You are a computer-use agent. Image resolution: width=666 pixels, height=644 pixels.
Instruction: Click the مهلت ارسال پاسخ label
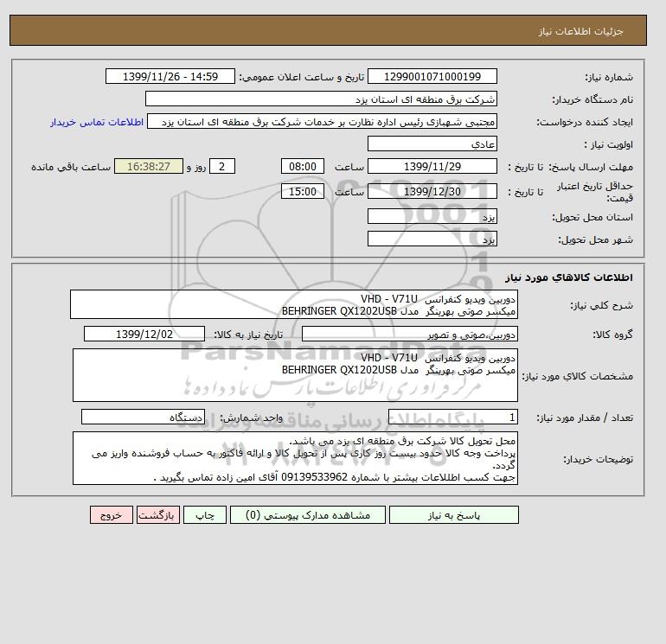pyautogui.click(x=591, y=167)
